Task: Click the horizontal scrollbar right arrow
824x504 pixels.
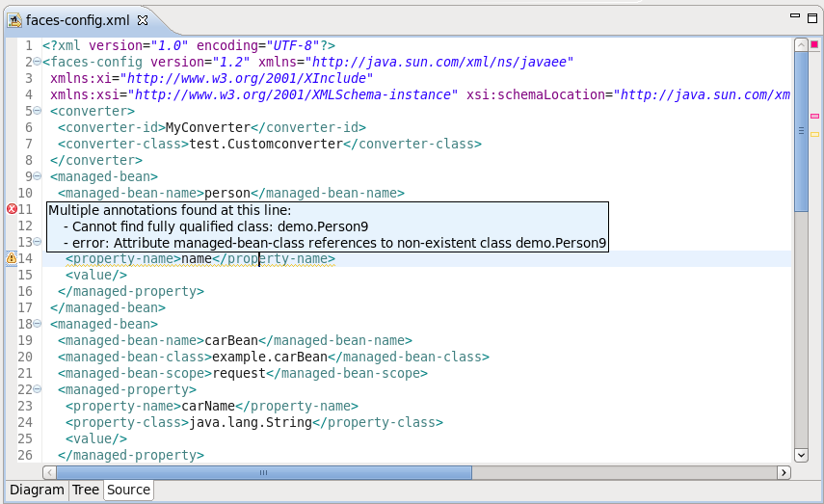Action: coord(784,472)
